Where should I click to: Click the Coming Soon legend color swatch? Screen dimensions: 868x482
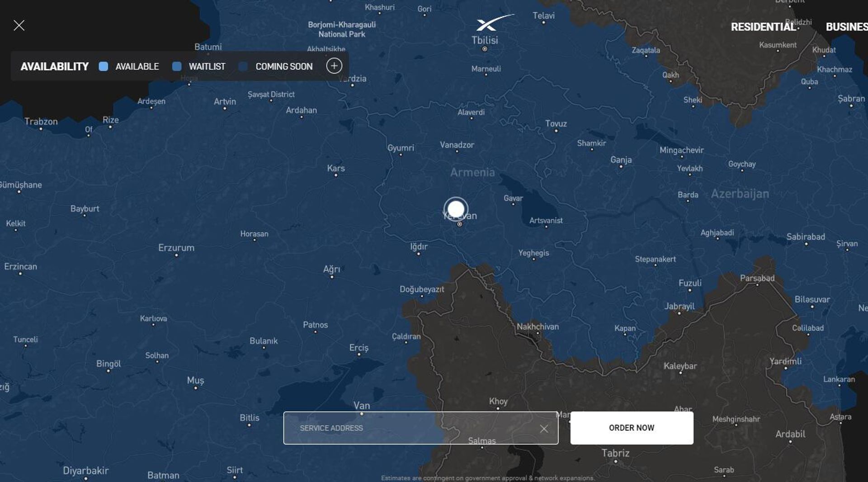(x=243, y=66)
